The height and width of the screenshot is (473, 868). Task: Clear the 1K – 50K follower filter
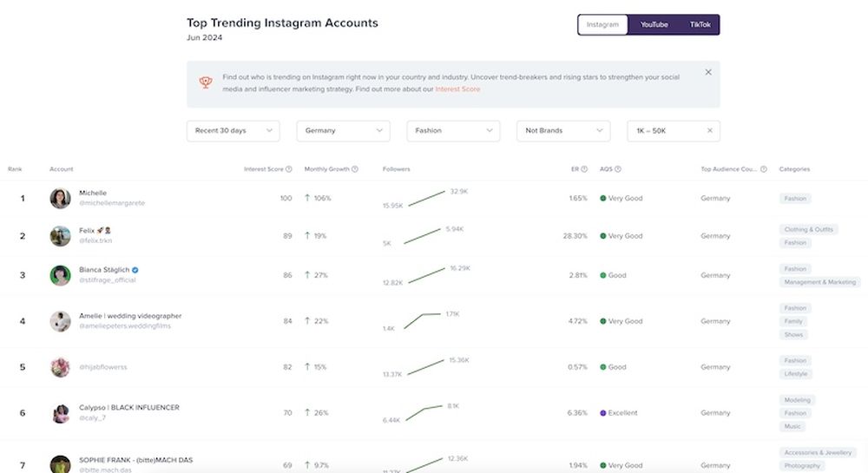point(710,131)
